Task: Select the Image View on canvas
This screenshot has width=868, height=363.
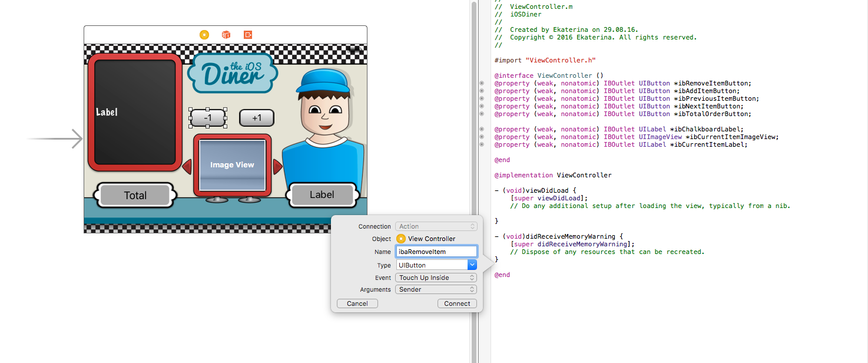Action: (x=232, y=165)
